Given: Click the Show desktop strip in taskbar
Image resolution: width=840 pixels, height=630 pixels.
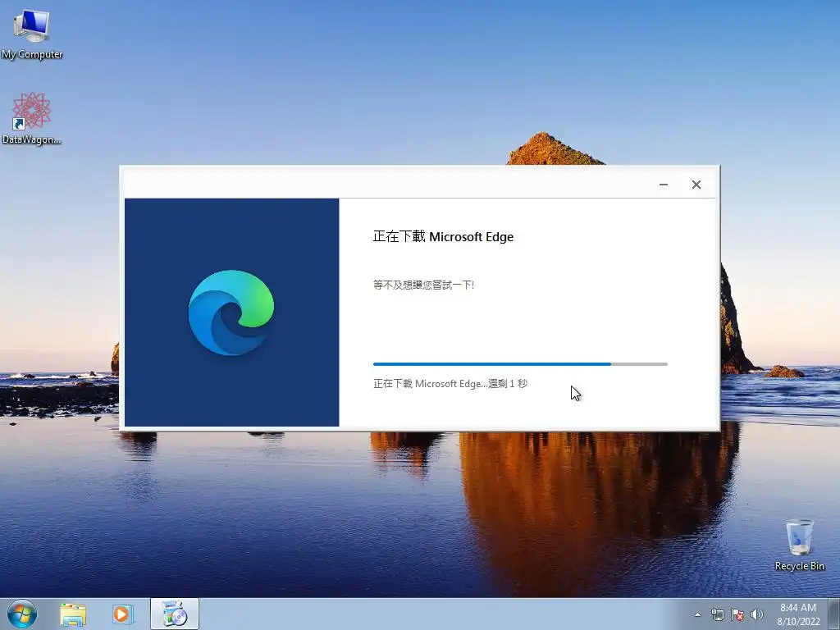Looking at the screenshot, I should coord(834,614).
